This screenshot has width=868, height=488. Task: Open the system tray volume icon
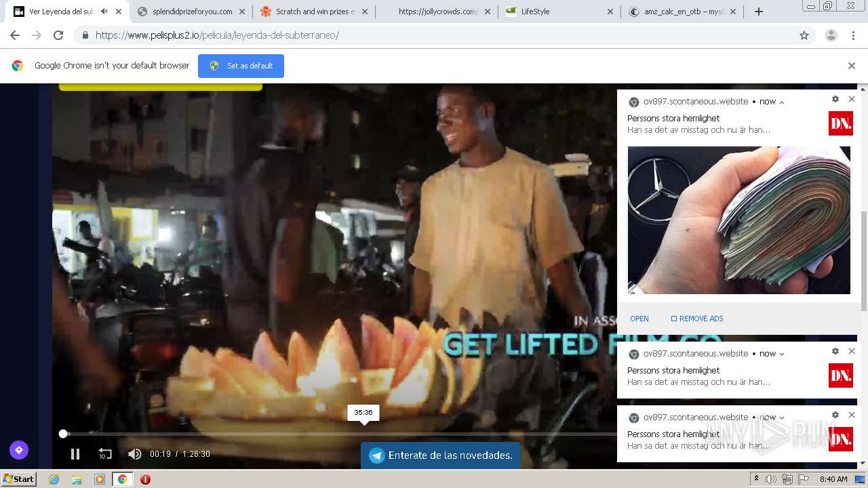tap(771, 479)
